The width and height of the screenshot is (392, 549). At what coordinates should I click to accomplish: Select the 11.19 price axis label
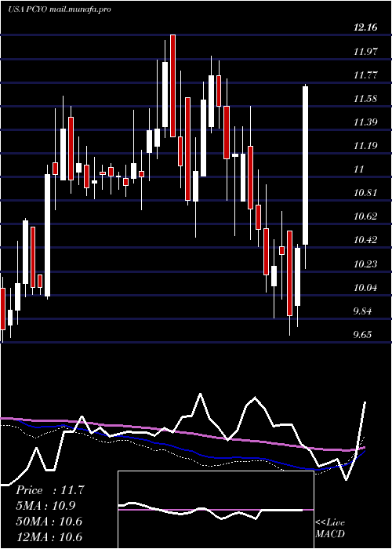coord(365,146)
